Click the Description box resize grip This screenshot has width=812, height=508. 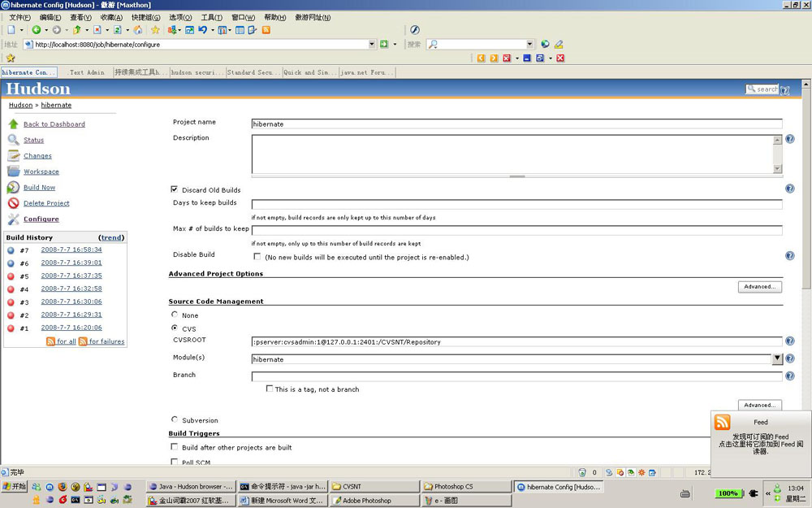click(517, 176)
